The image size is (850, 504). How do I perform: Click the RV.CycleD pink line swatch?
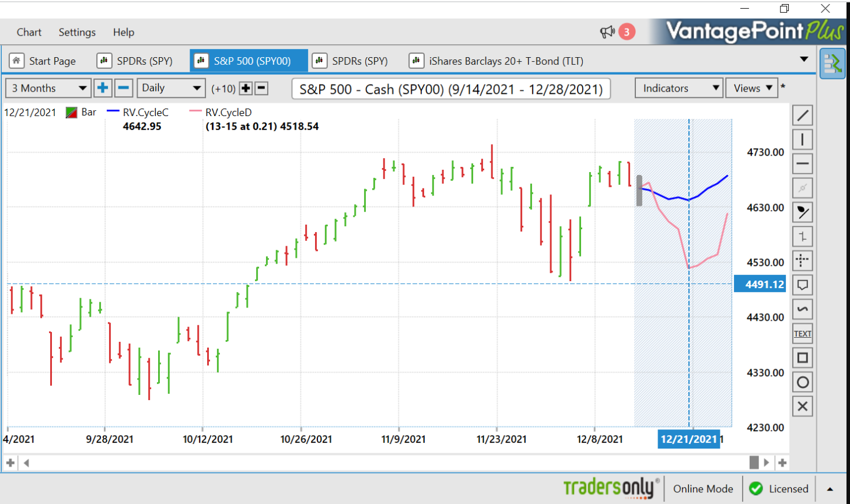point(195,111)
